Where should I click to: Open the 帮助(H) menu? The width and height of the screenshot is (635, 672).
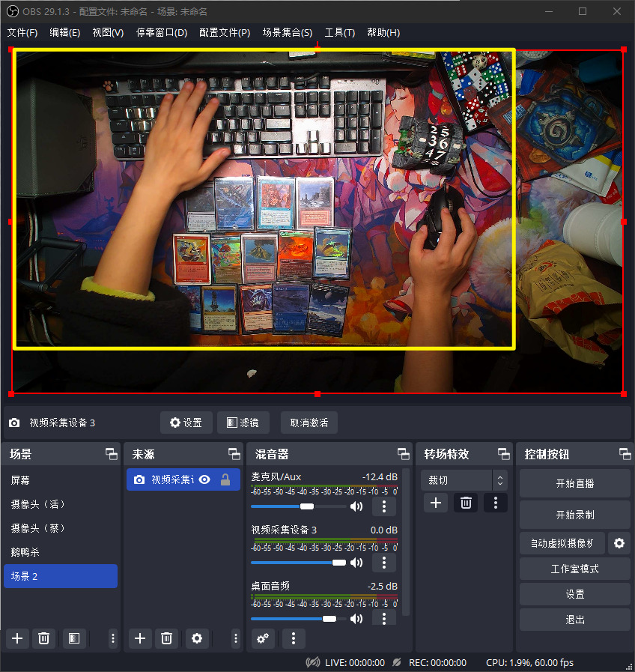[x=383, y=32]
